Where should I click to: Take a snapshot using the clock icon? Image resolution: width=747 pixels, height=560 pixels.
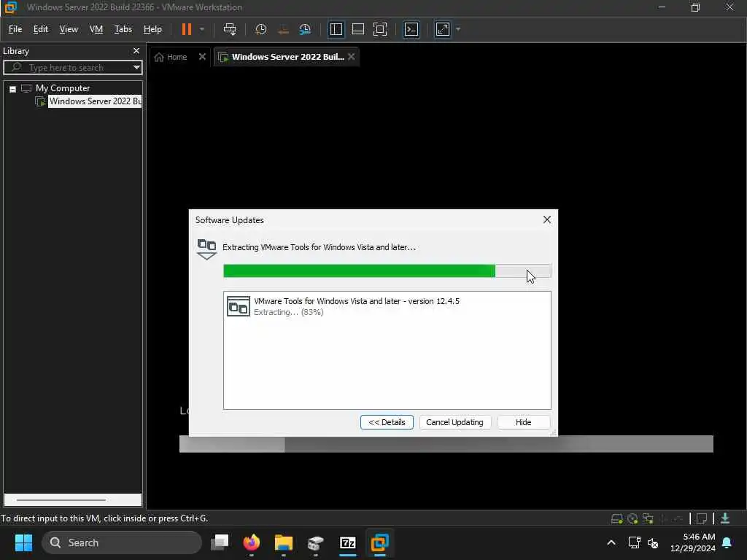260,29
